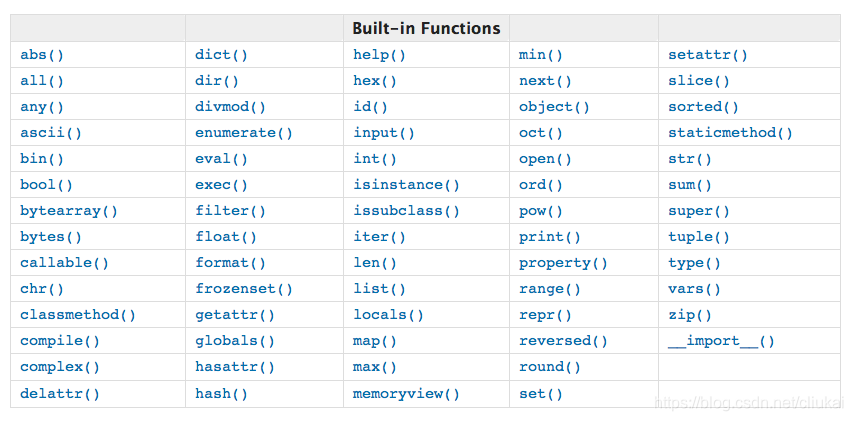
Task: Follow the input() link
Action: (384, 133)
